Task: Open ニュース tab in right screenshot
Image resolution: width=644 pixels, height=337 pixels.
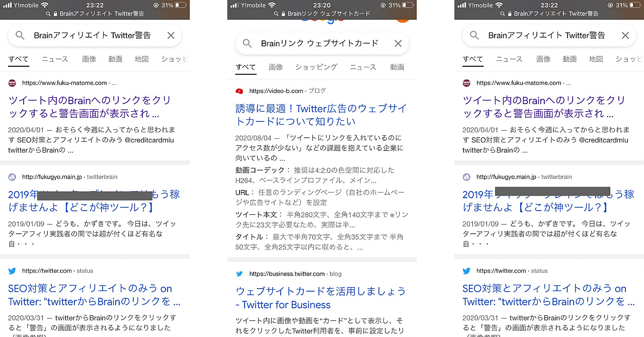Action: tap(509, 59)
